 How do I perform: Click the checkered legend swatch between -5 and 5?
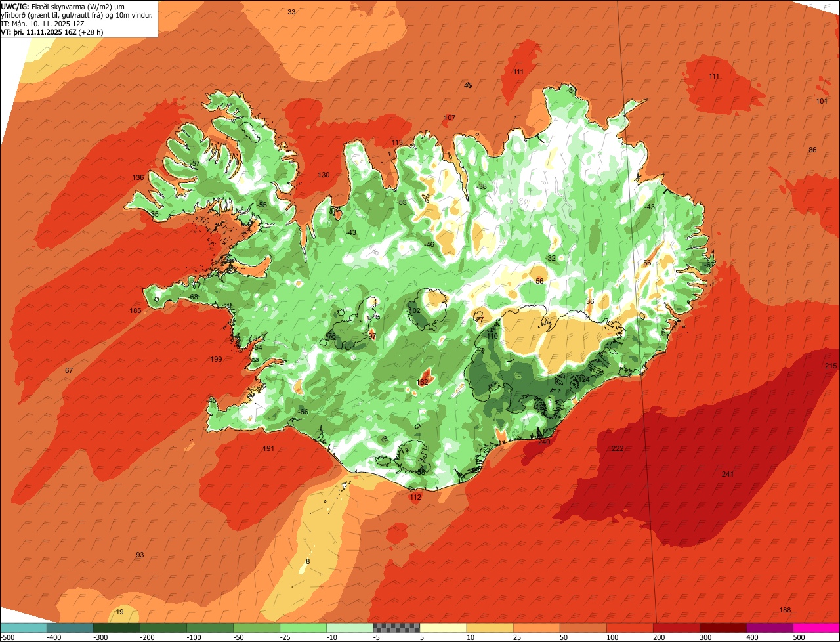[x=396, y=628]
